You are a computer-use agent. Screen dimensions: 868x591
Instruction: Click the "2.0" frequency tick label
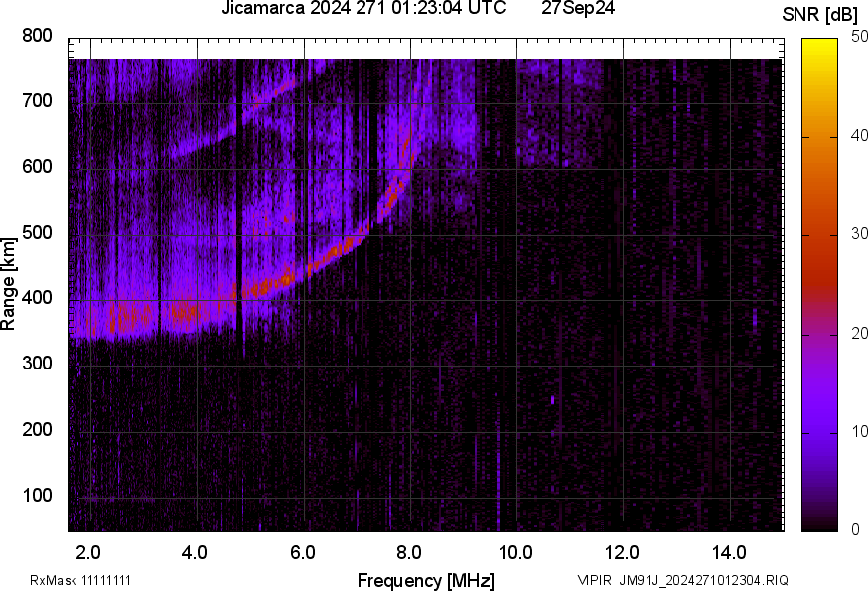coord(89,551)
